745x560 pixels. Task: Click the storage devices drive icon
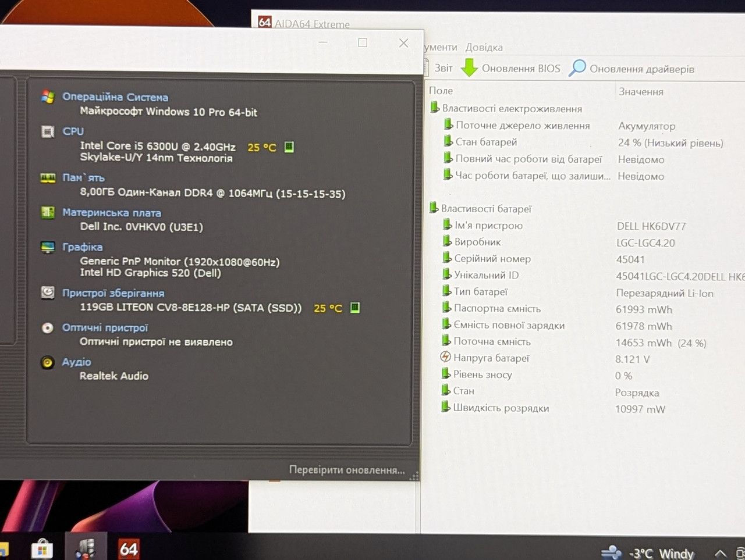pos(48,293)
